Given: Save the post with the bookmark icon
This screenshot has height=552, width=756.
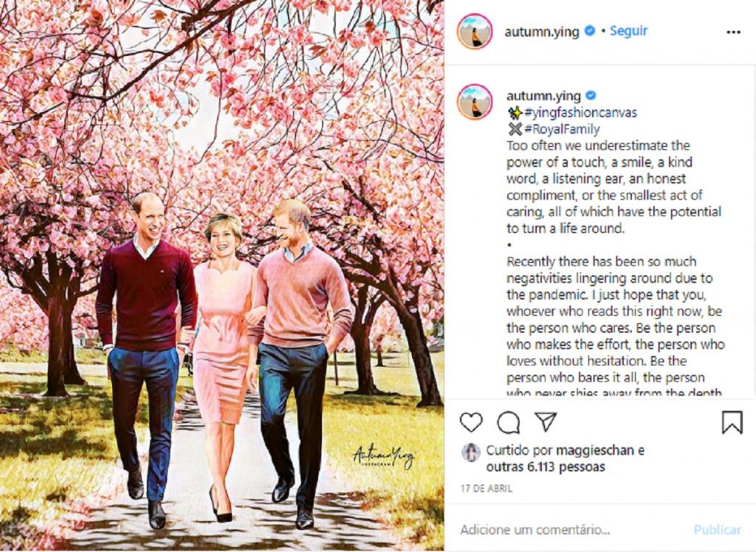Looking at the screenshot, I should [732, 422].
